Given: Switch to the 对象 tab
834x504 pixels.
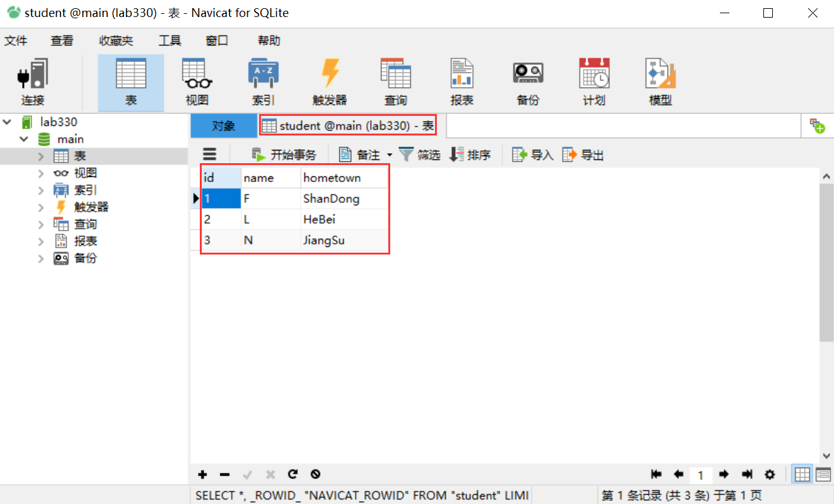Looking at the screenshot, I should pyautogui.click(x=224, y=125).
